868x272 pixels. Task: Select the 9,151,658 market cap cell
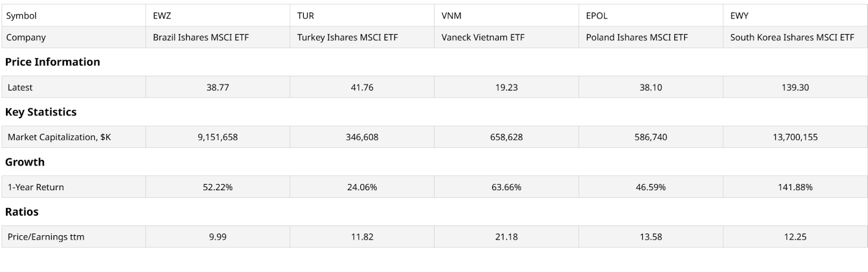218,137
